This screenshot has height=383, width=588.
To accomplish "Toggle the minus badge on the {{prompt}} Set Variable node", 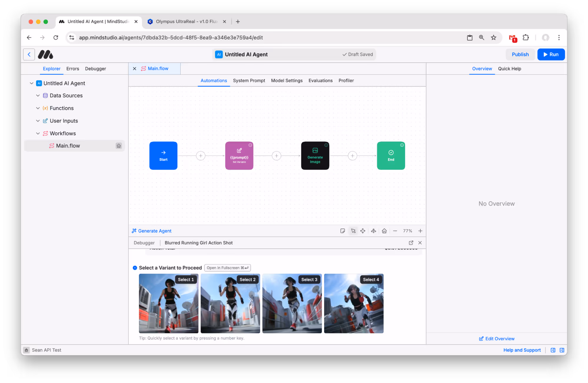I will pos(250,145).
